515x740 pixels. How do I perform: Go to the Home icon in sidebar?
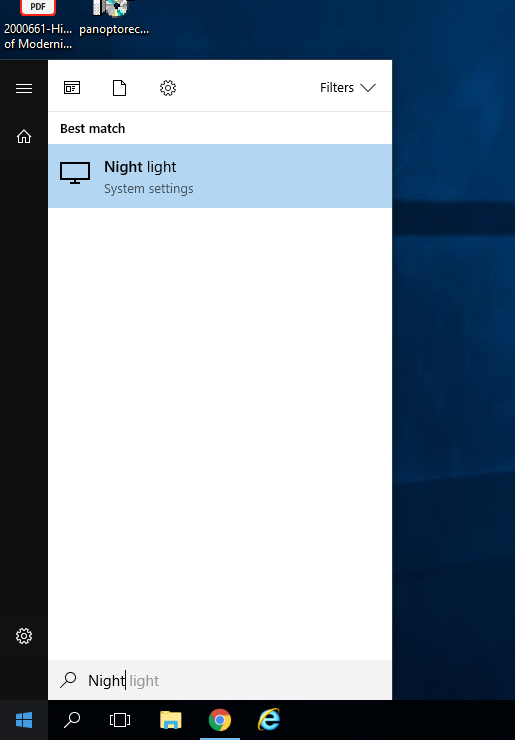[24, 136]
